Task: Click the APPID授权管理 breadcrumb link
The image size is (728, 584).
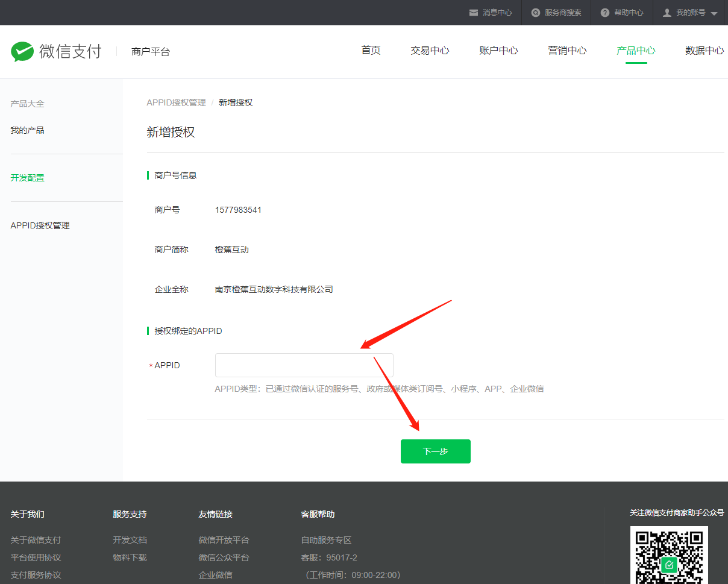Action: [176, 102]
